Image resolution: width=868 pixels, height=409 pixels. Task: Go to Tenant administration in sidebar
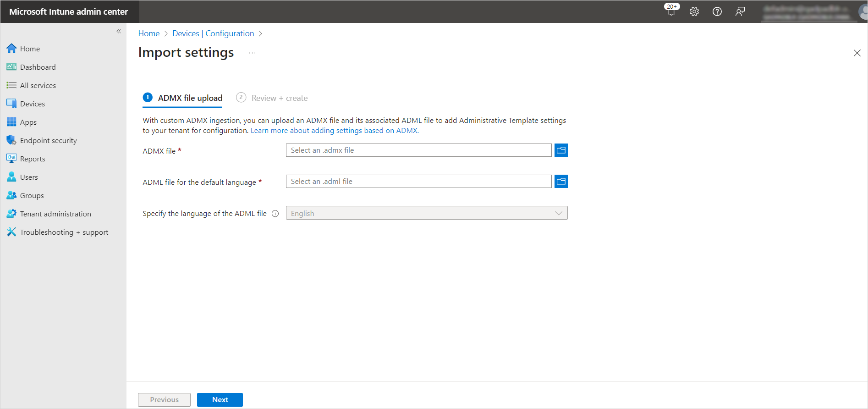coord(55,214)
